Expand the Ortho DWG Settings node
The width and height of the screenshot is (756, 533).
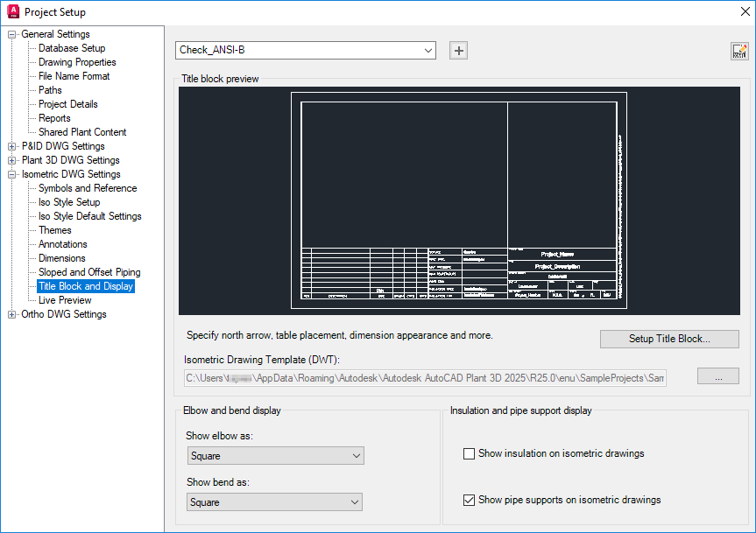tap(11, 314)
